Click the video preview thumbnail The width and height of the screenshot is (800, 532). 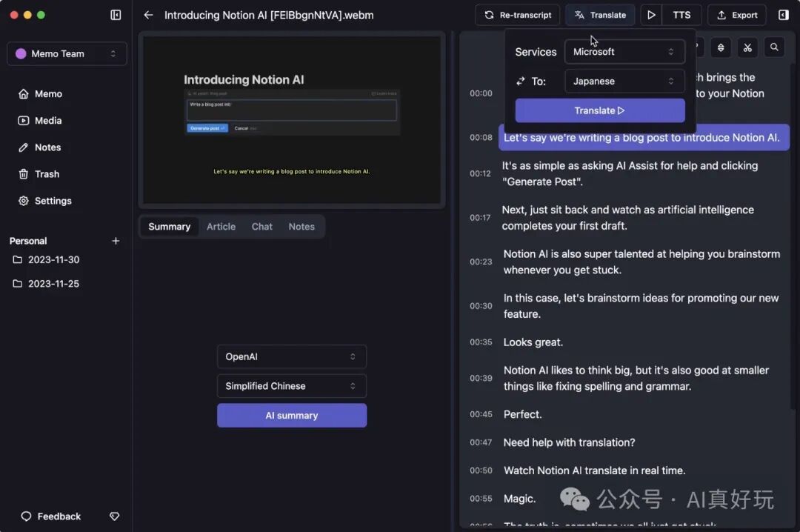point(292,120)
